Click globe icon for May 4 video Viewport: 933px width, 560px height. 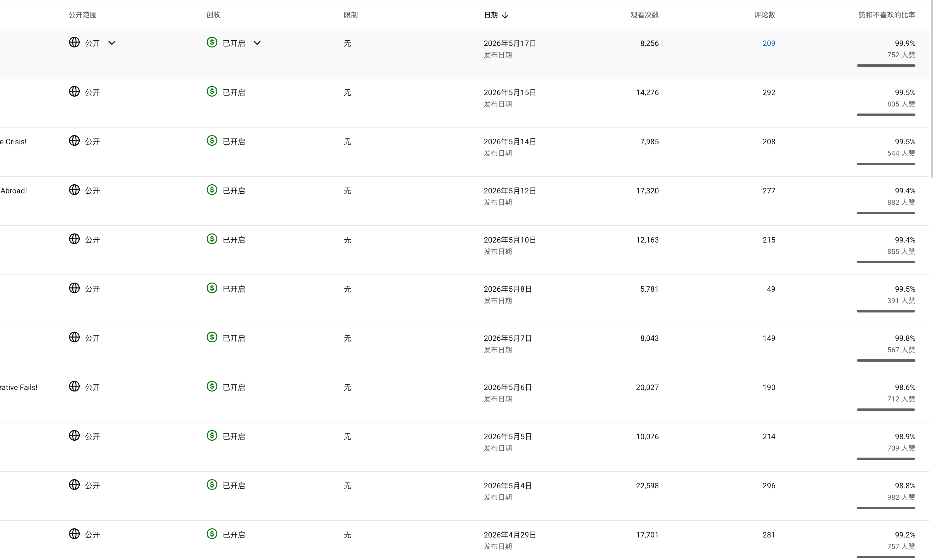click(x=74, y=485)
